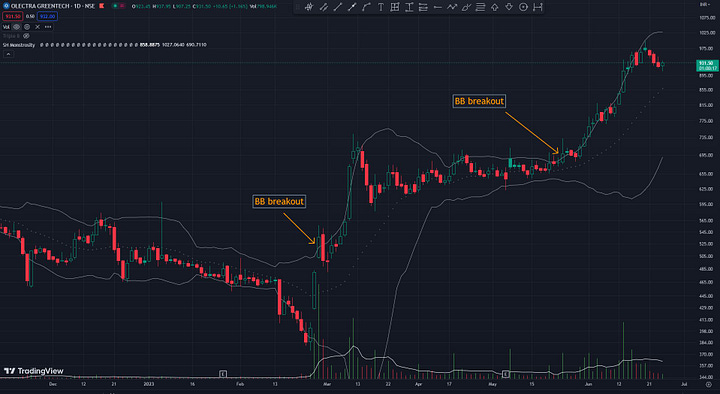Click the upper BB breakout text label
This screenshot has width=720, height=394.
click(479, 101)
